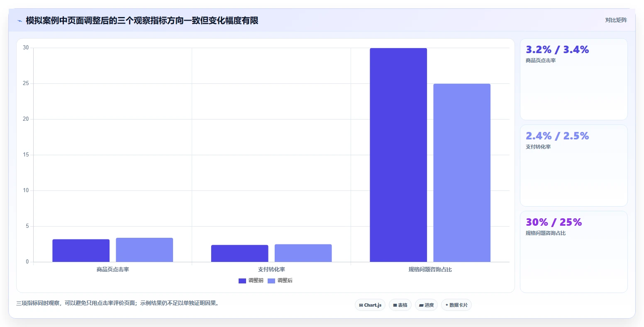Click the 对比矩阵 label in the header
Screen dimensions: 644x327
coord(616,20)
